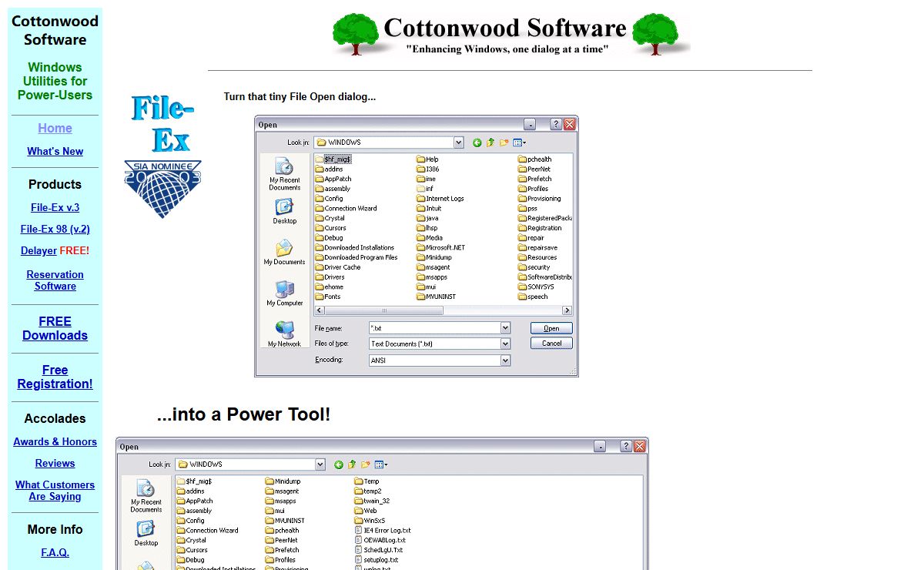
Task: Click Up One Level icon in small Open dialog
Action: (x=490, y=142)
